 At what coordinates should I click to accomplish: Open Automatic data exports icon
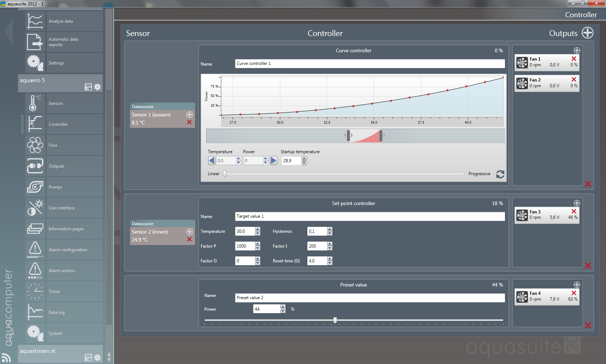click(35, 42)
